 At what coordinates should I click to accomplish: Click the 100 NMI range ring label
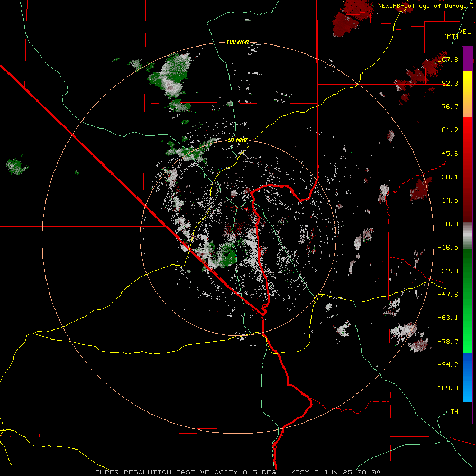(x=237, y=42)
